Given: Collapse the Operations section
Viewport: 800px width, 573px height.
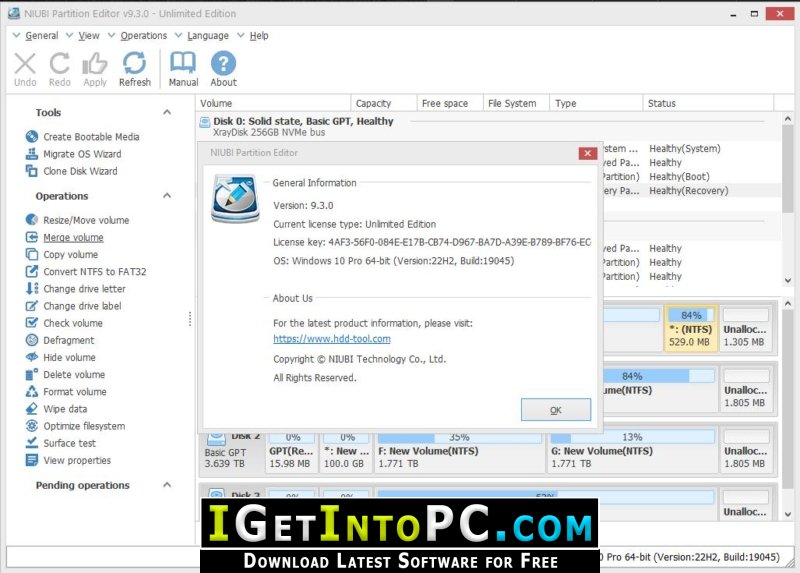Looking at the screenshot, I should (x=167, y=196).
